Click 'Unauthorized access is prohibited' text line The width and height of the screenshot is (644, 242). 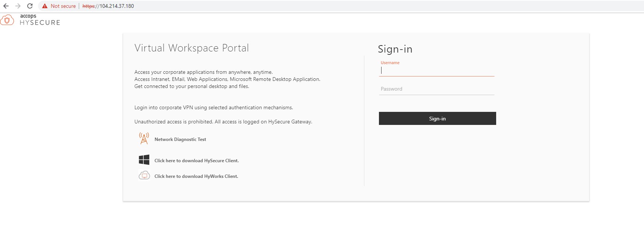pos(223,122)
